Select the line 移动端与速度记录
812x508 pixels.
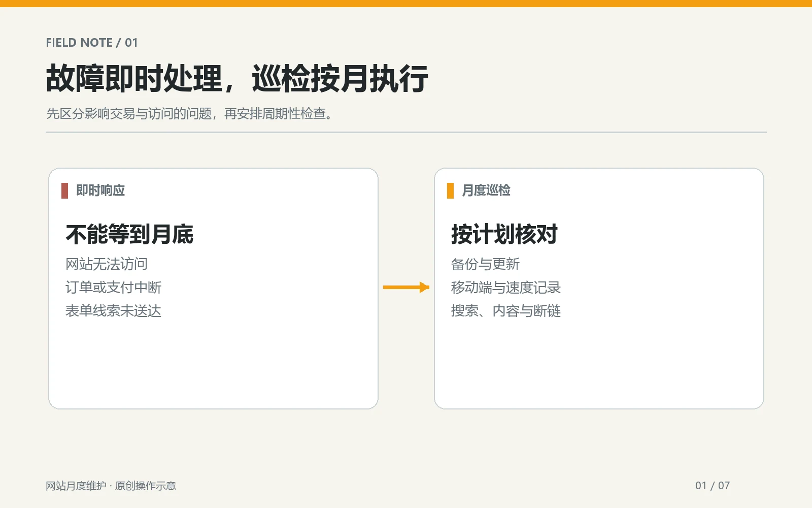click(506, 288)
